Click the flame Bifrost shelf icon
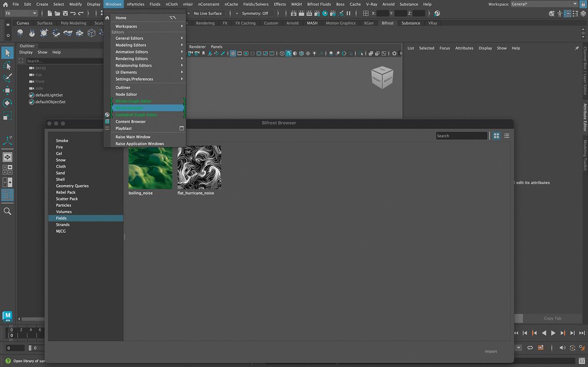 pyautogui.click(x=32, y=33)
